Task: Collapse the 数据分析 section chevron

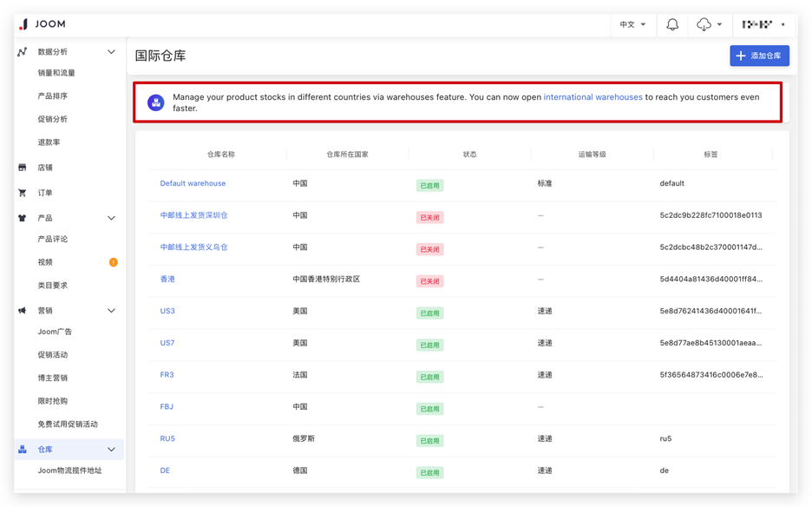Action: click(x=111, y=52)
